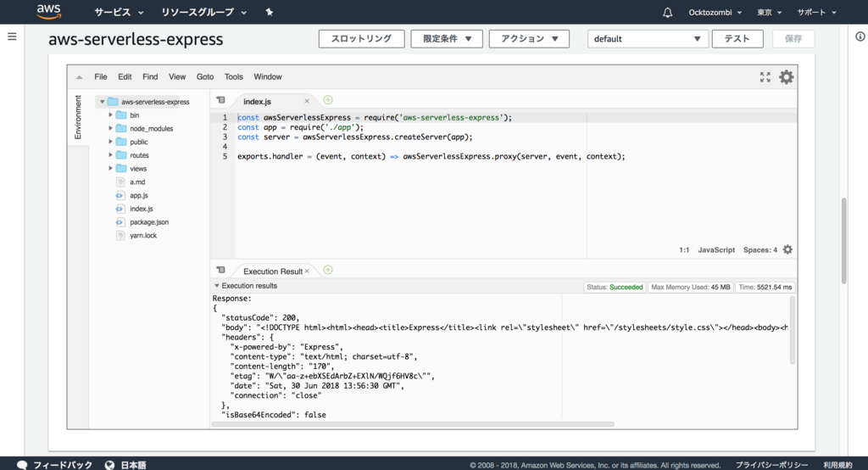Click the 日本語 language link

(x=133, y=465)
